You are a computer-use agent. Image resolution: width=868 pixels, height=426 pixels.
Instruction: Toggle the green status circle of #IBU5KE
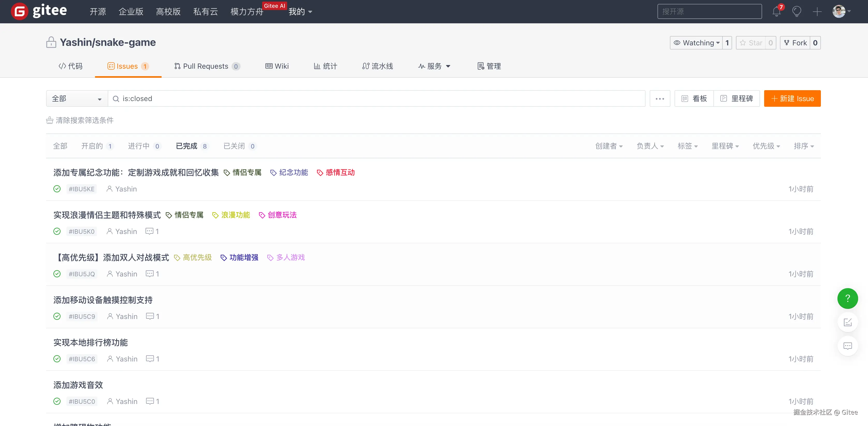(57, 189)
